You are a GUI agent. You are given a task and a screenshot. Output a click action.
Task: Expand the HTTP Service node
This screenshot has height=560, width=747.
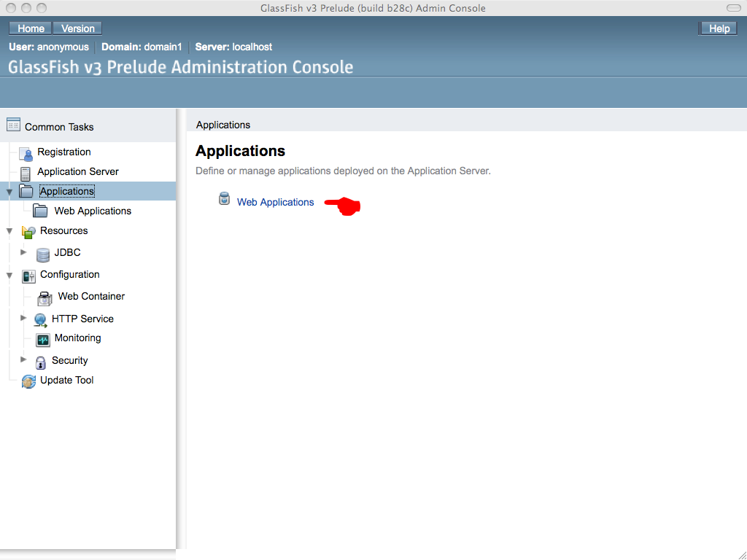click(x=23, y=318)
